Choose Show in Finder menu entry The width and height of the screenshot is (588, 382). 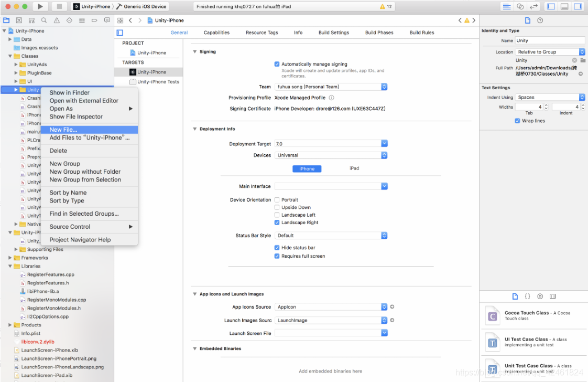(89, 93)
